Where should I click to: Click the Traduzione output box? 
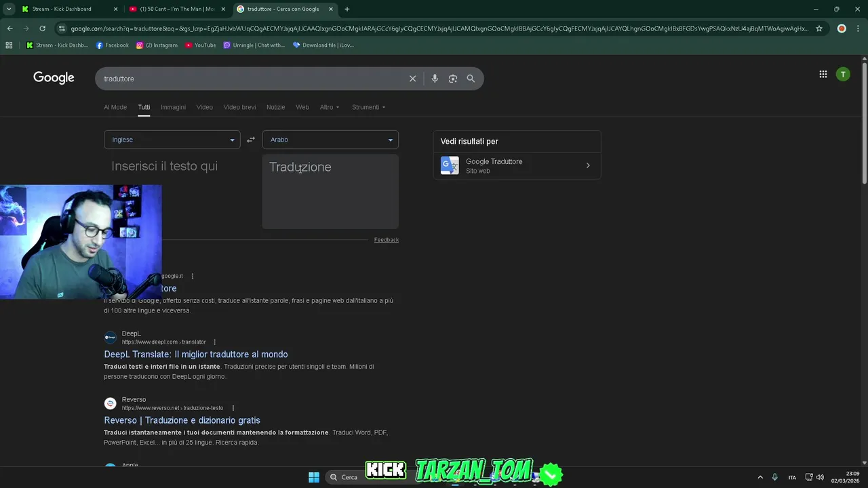[x=330, y=192]
